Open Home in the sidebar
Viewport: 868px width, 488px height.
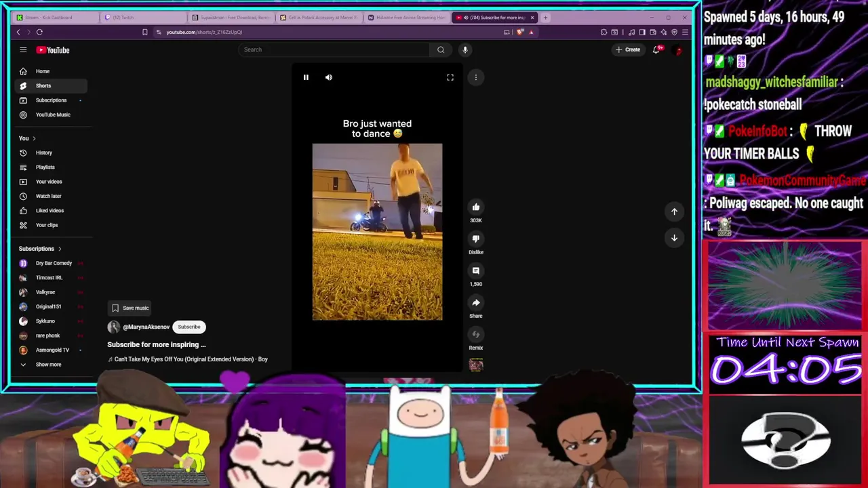click(51, 71)
